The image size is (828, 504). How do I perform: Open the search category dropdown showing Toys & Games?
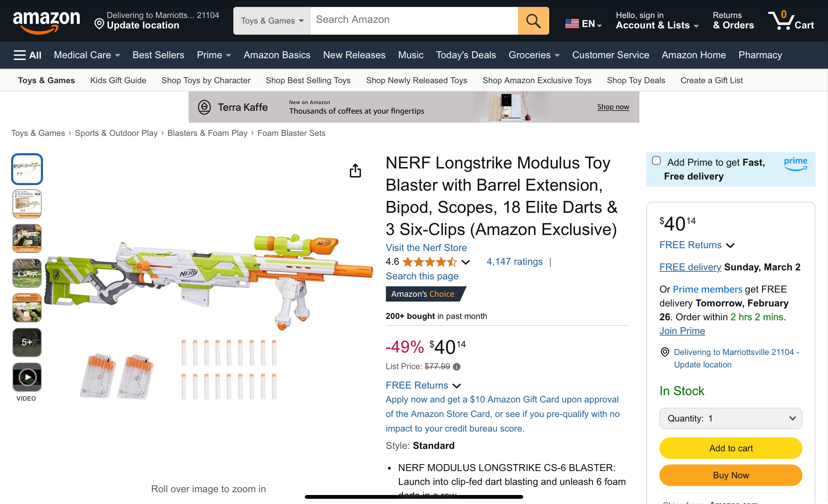tap(271, 20)
